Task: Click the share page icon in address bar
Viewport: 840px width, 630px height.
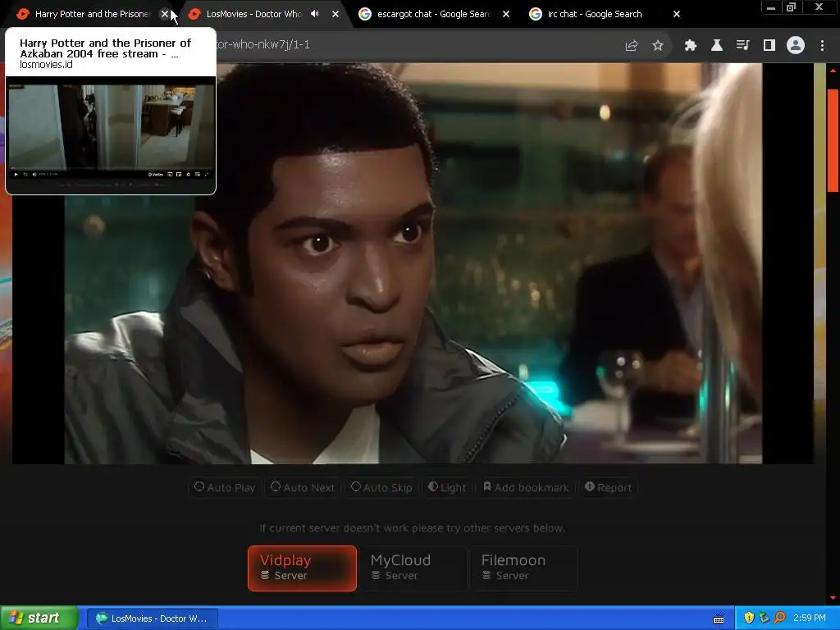Action: tap(632, 46)
